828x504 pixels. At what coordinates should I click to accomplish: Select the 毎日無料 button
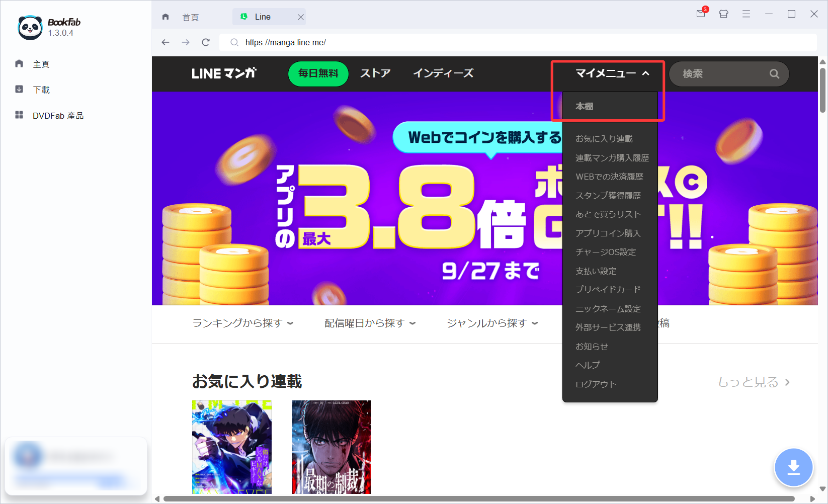(318, 73)
